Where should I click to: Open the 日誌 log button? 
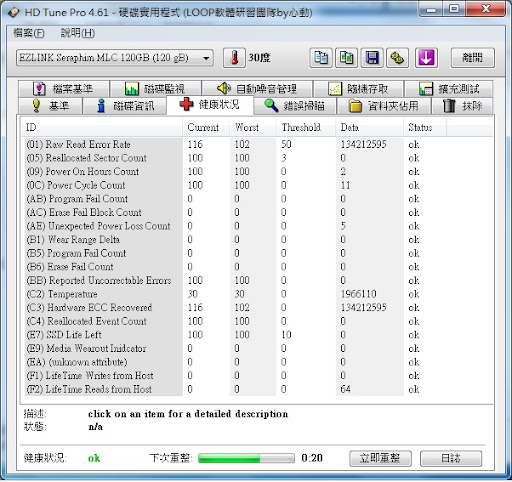[451, 458]
